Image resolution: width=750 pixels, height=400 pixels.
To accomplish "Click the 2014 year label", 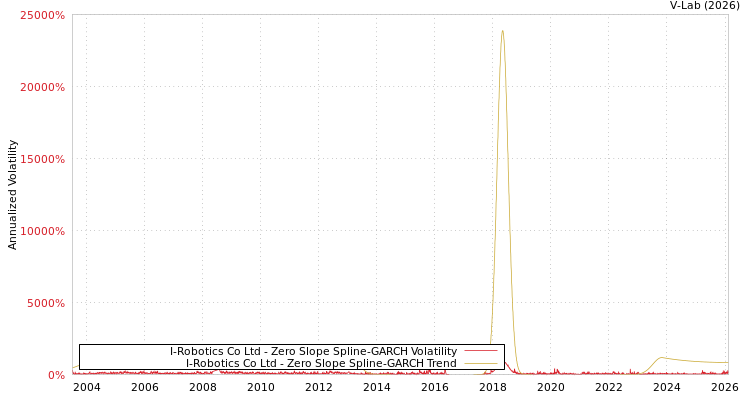I will pos(377,387).
